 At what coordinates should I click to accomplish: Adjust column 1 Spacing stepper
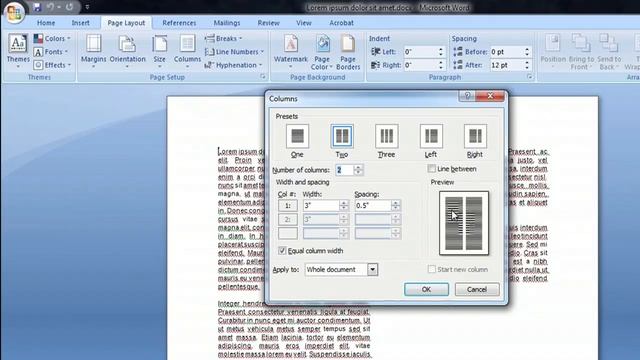(396, 206)
